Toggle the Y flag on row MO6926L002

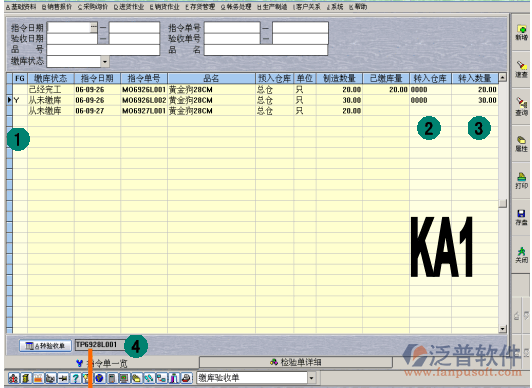(20, 100)
